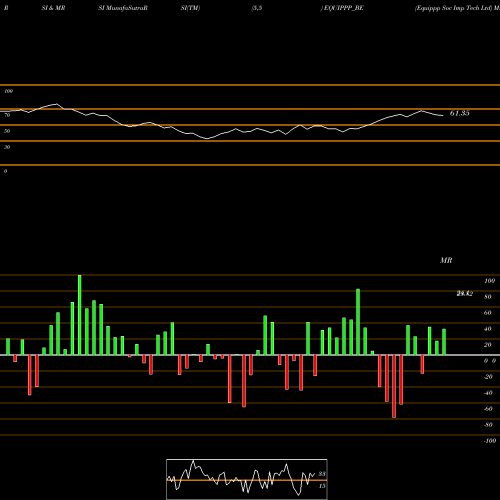
Task: Click the last green bar of MR histogram
Action: click(x=444, y=342)
